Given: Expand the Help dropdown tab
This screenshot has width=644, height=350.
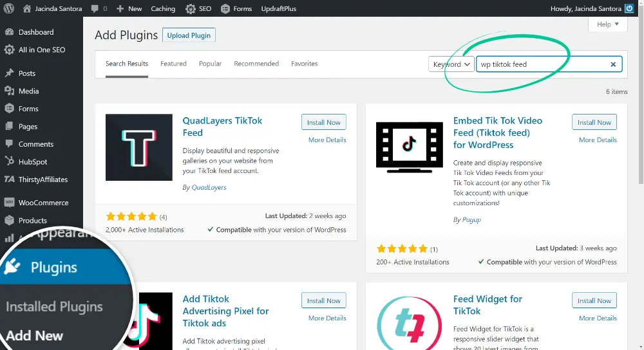Looking at the screenshot, I should [x=607, y=24].
